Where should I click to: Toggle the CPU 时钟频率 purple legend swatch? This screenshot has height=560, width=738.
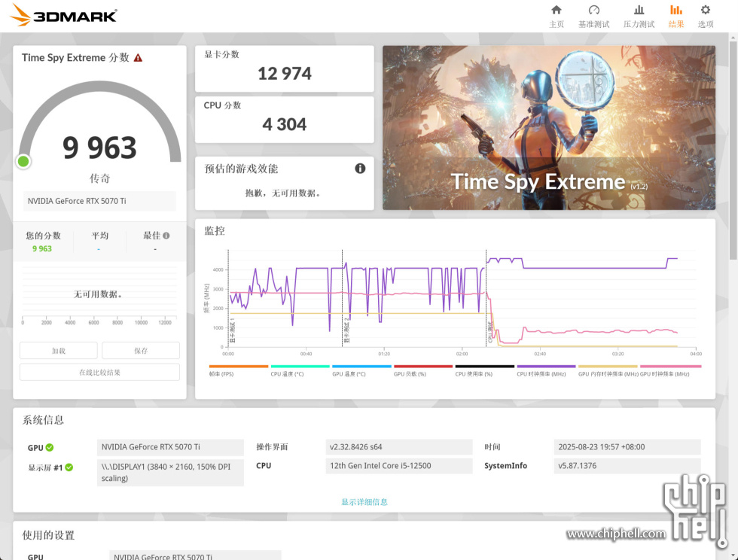547,366
